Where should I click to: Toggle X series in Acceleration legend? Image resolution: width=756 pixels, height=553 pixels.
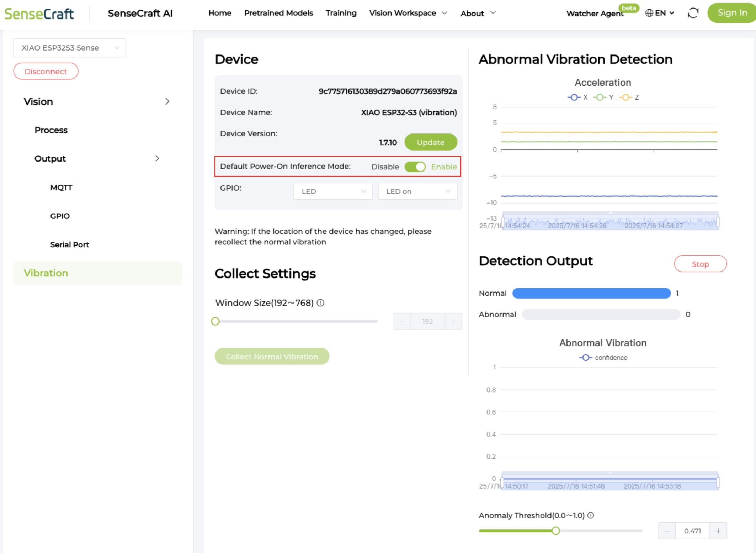(x=577, y=97)
